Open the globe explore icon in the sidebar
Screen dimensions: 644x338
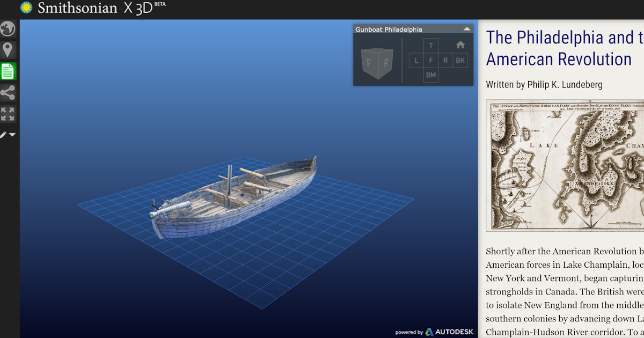point(8,29)
